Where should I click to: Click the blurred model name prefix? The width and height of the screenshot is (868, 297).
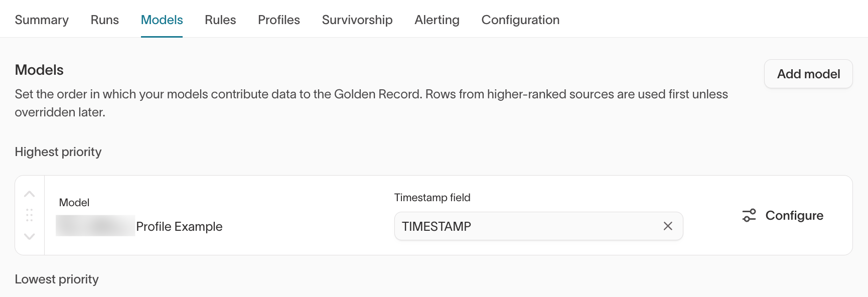pos(95,226)
